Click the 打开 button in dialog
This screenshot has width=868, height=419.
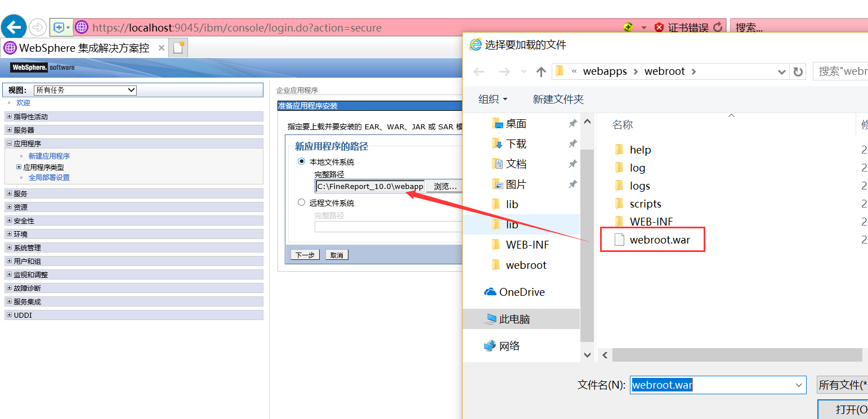[x=843, y=409]
